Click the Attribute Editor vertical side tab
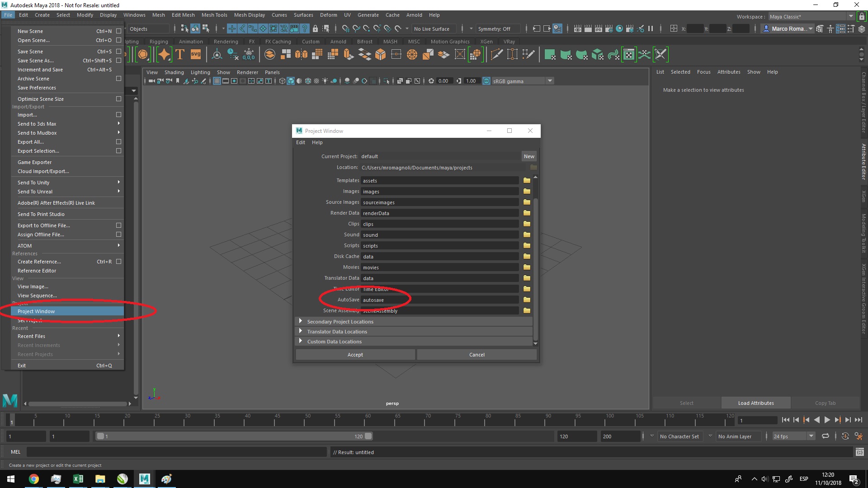 click(x=863, y=161)
